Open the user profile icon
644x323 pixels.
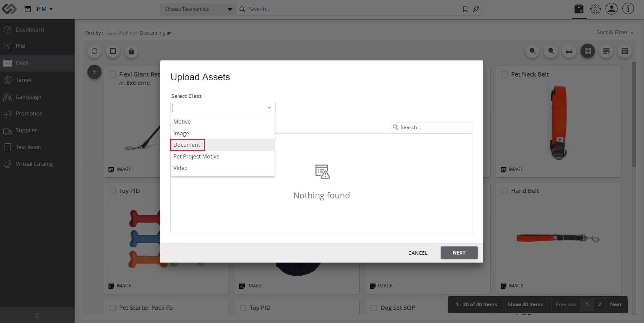[x=612, y=9]
